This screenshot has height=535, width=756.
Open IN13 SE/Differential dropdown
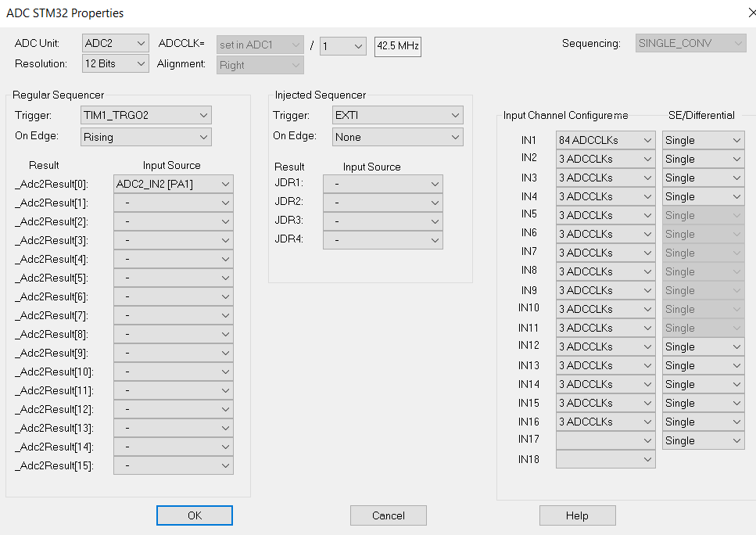(x=704, y=366)
